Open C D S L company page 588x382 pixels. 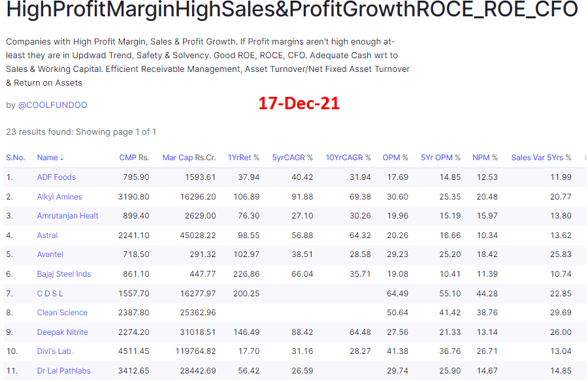coord(50,293)
